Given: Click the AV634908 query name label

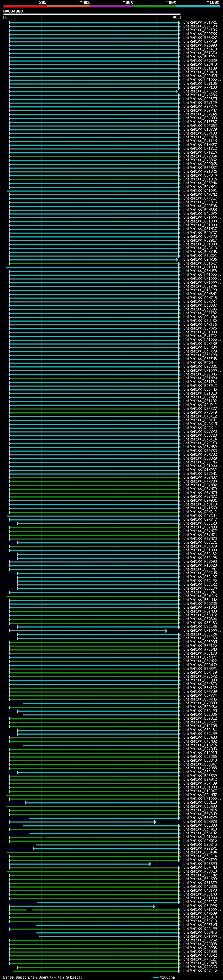Looking at the screenshot, I should (13, 11).
